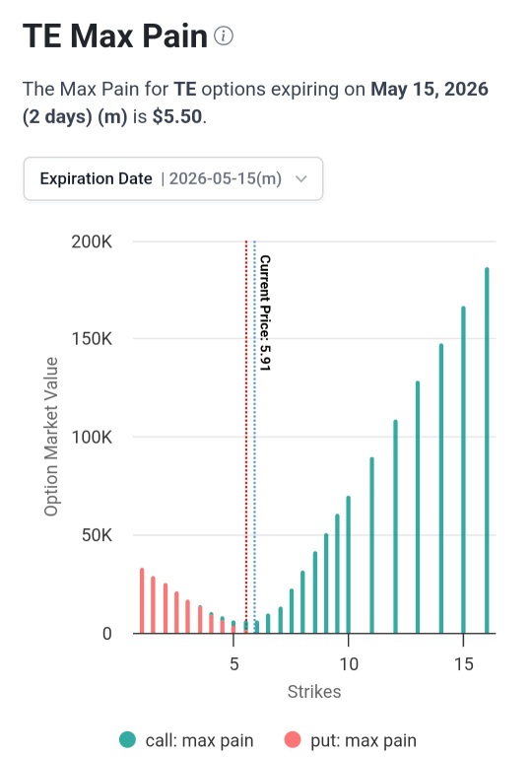Image resolution: width=532 pixels, height=757 pixels.
Task: Toggle the put: max pain legend circle
Action: click(x=293, y=739)
